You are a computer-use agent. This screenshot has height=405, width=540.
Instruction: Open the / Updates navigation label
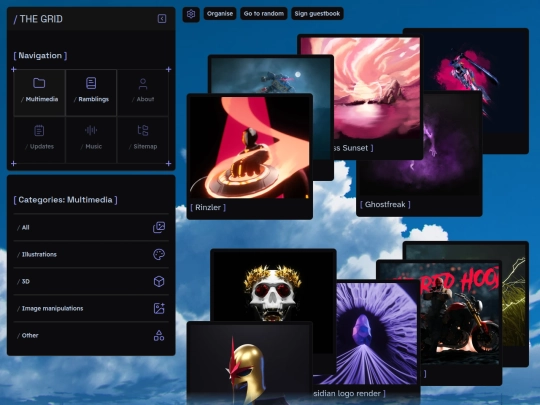tap(39, 146)
